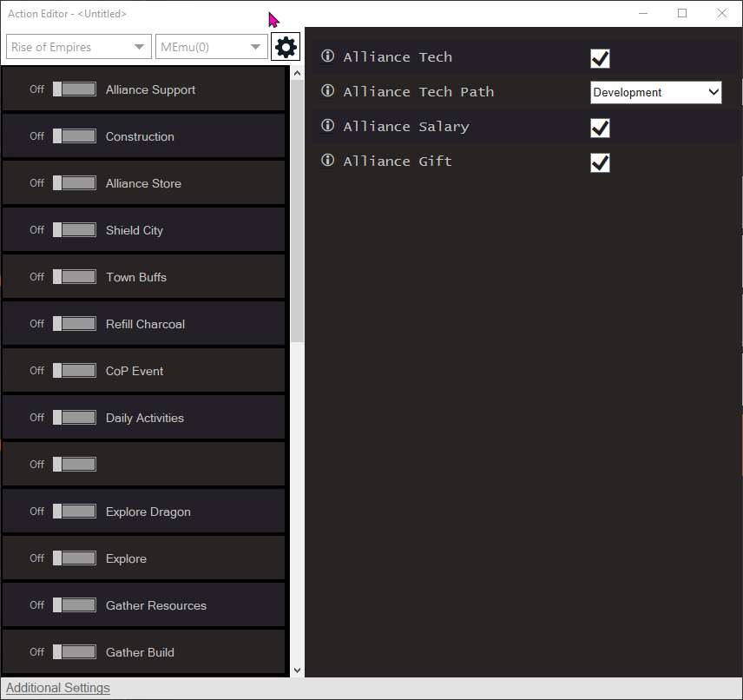Image resolution: width=743 pixels, height=700 pixels.
Task: Click info icon beside Alliance Gift
Action: point(327,161)
